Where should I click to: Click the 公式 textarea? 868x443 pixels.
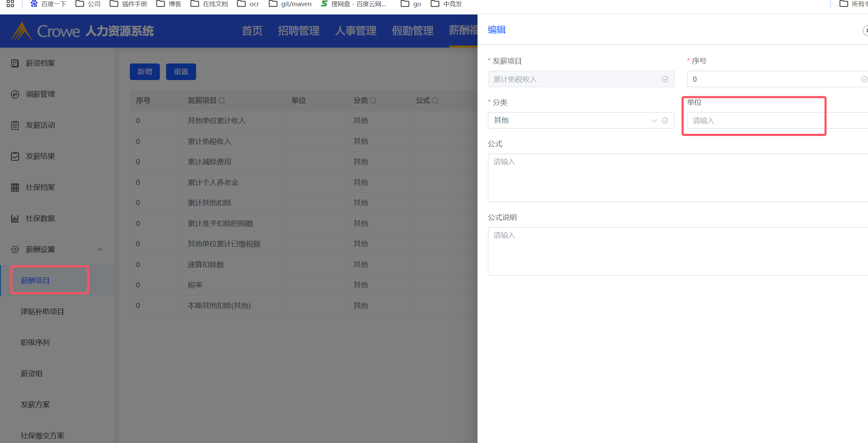(x=677, y=178)
